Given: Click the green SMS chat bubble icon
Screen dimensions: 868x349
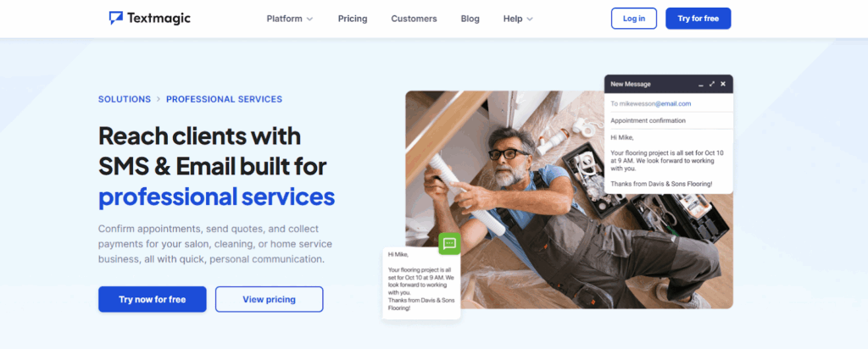Looking at the screenshot, I should (449, 243).
